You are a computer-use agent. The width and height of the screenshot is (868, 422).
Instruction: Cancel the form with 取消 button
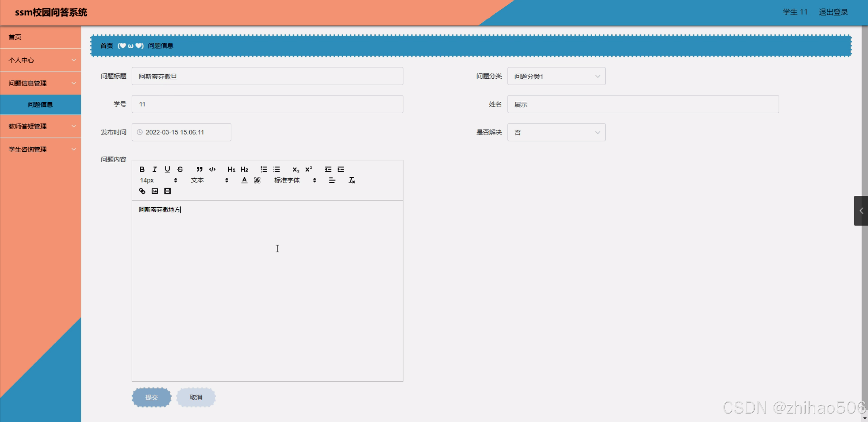(x=196, y=397)
